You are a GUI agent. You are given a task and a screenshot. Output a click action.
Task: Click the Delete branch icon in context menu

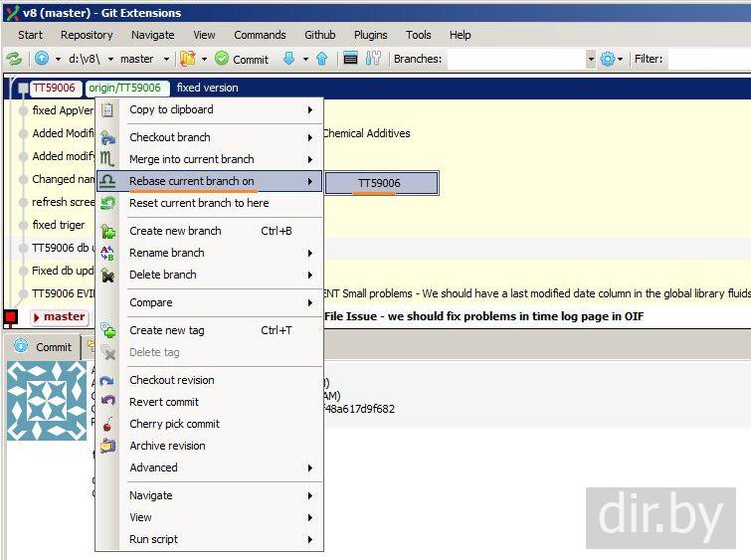click(x=108, y=275)
